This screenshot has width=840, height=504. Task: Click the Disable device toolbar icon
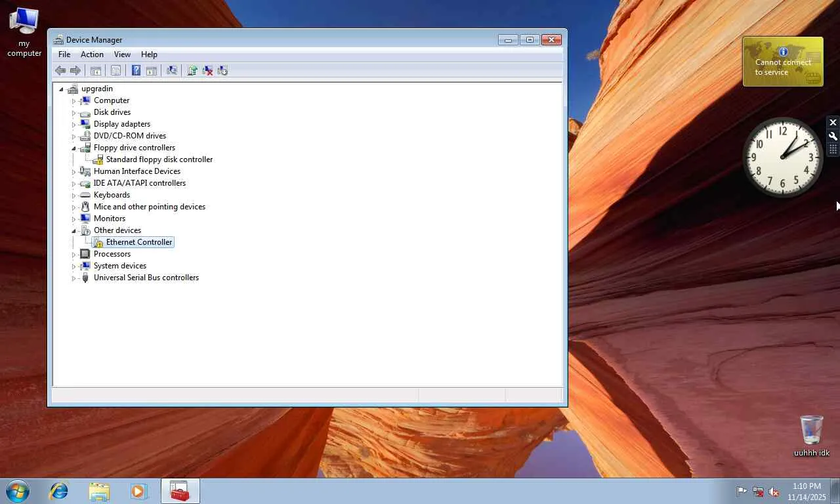tap(222, 70)
